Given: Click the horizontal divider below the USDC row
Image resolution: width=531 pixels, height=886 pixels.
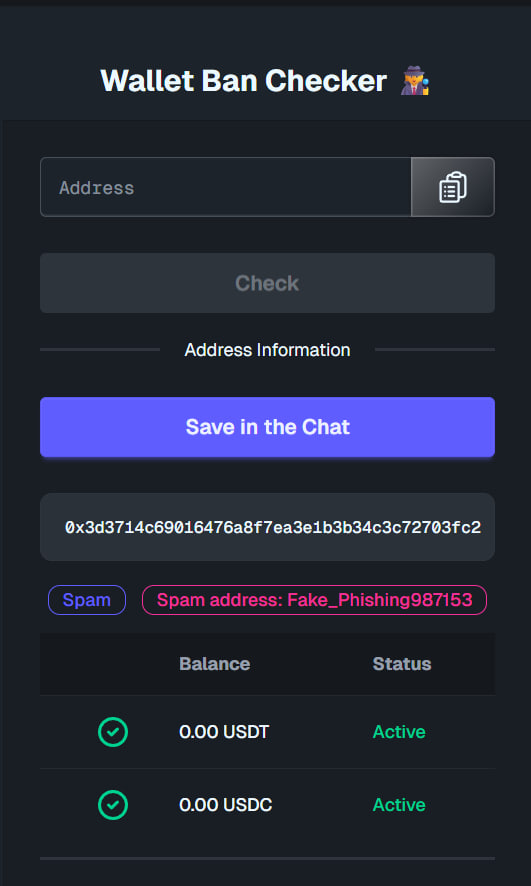Looking at the screenshot, I should click(267, 858).
